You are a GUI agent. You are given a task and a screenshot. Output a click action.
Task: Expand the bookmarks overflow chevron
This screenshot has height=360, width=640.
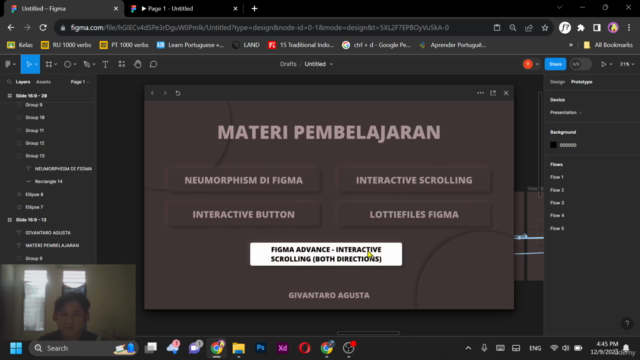click(571, 45)
